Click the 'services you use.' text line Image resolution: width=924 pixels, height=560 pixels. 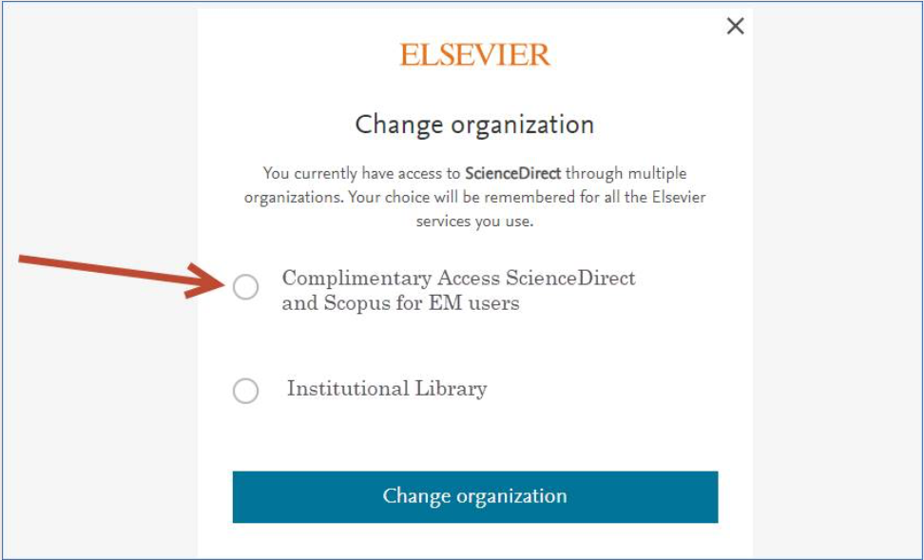(475, 221)
